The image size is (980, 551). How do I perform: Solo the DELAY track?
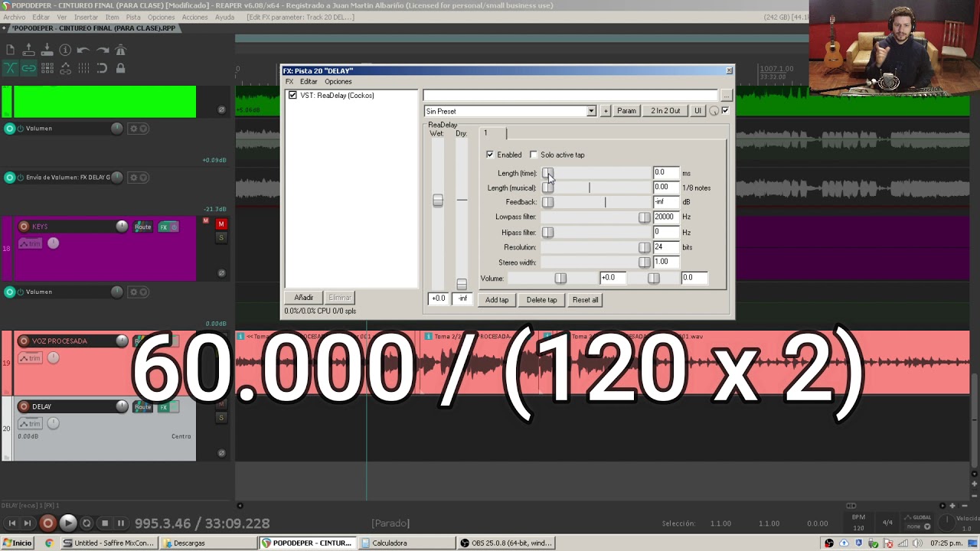(221, 418)
